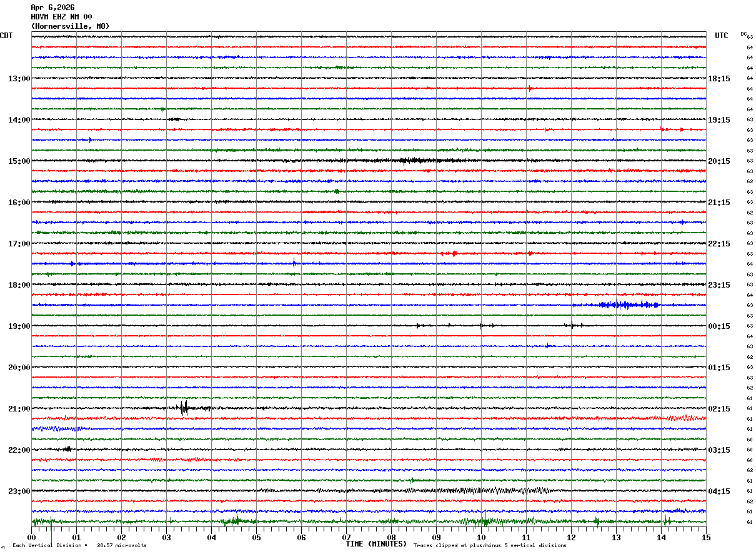Image resolution: width=756 pixels, height=554 pixels.
Task: Click the 07 minute tick label
Action: click(346, 537)
